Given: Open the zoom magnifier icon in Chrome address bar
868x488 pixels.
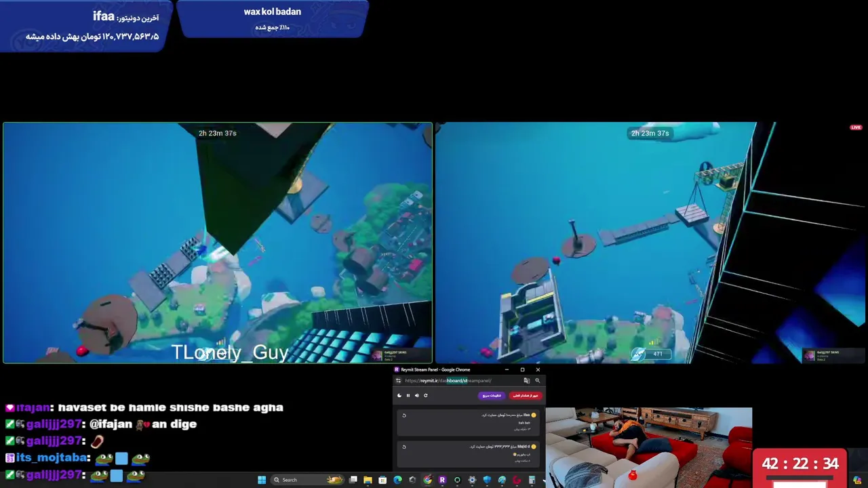Looking at the screenshot, I should coord(538,380).
